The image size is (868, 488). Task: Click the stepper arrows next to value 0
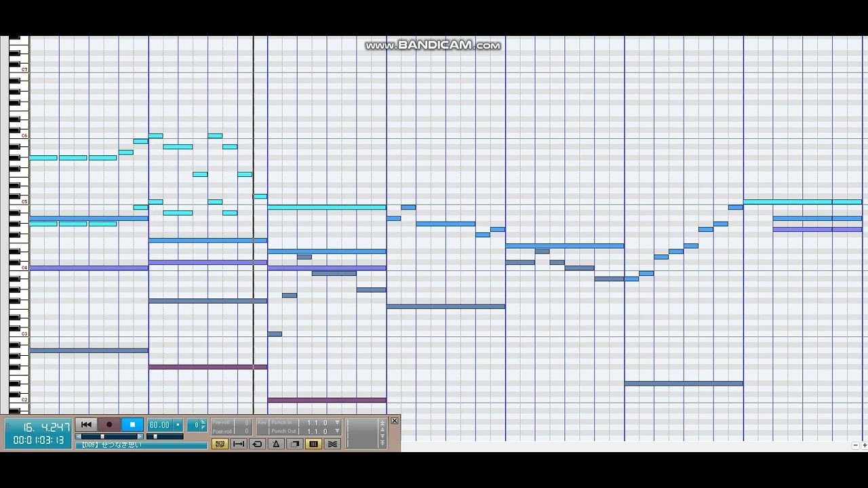(203, 425)
